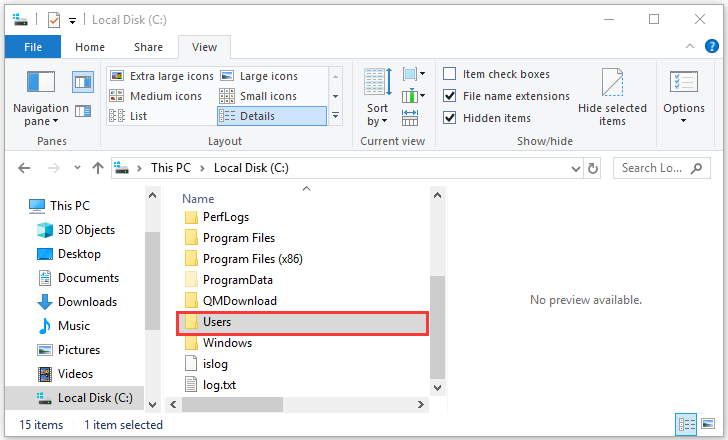Viewport: 728px width, 440px height.
Task: Open Videos in the sidebar
Action: pyautogui.click(x=75, y=374)
